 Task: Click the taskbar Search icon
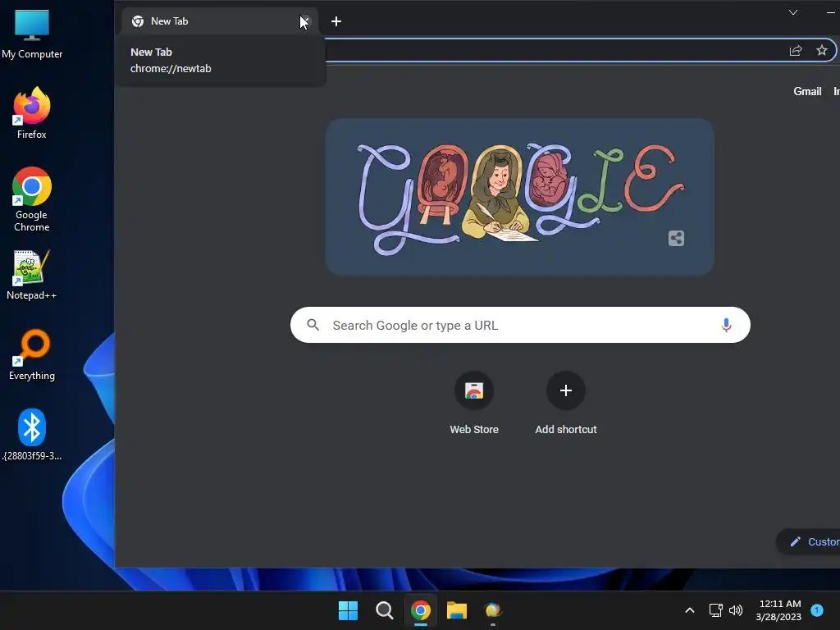[385, 610]
